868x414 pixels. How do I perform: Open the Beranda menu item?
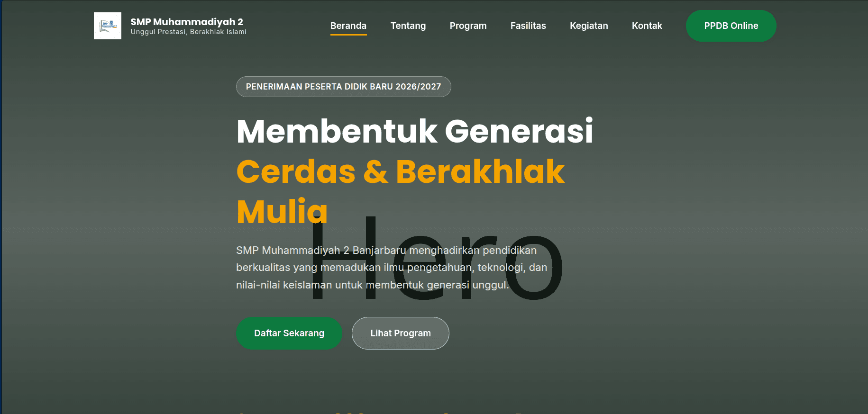pos(348,26)
